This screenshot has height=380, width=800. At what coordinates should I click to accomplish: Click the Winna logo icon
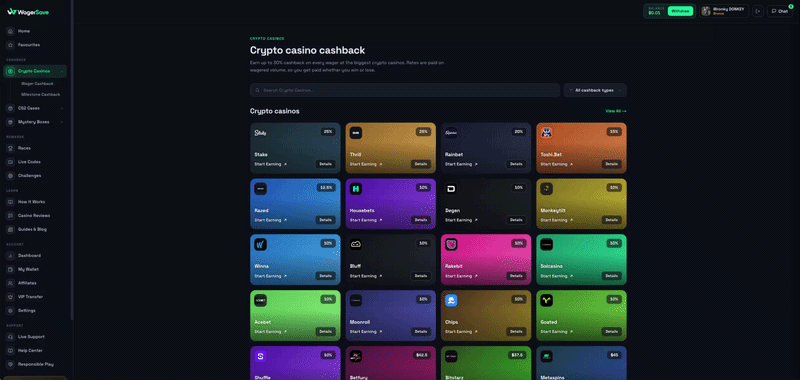click(x=260, y=244)
